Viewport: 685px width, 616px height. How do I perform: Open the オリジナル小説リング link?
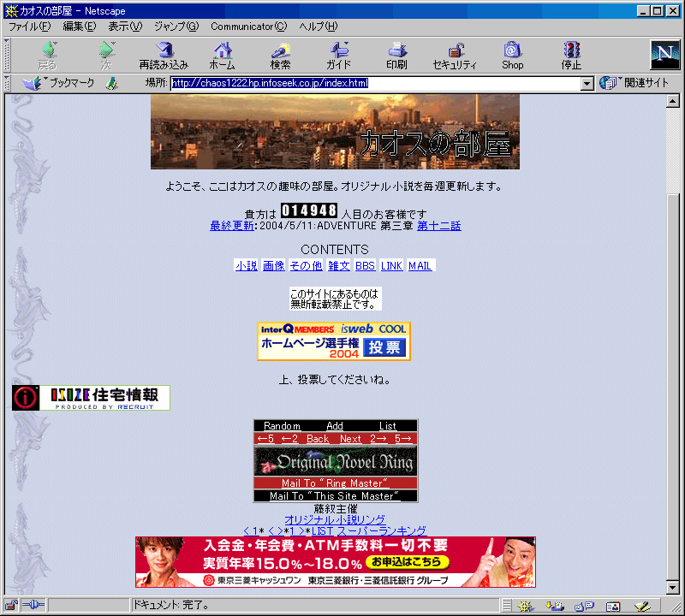tap(335, 519)
